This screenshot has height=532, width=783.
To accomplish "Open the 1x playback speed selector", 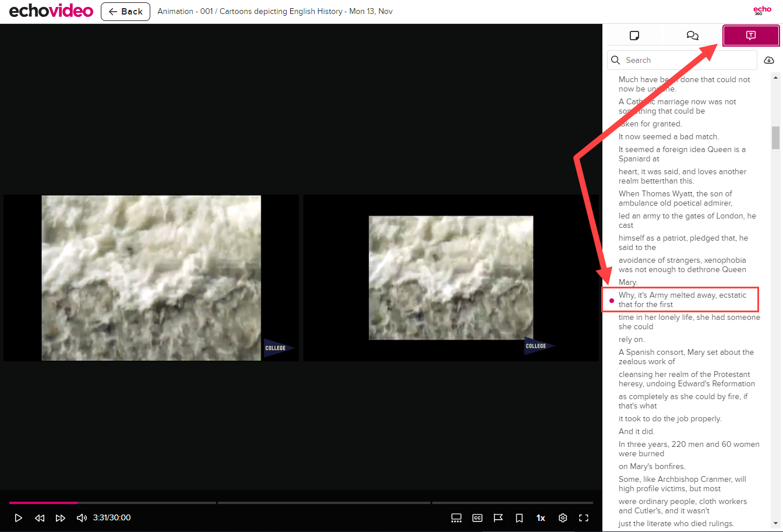I will pos(540,517).
